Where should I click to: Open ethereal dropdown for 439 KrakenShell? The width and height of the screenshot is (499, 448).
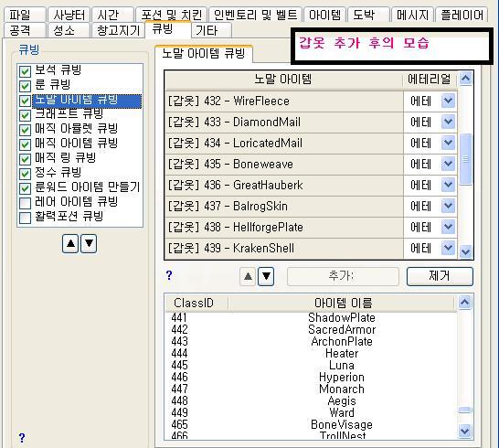pyautogui.click(x=448, y=248)
